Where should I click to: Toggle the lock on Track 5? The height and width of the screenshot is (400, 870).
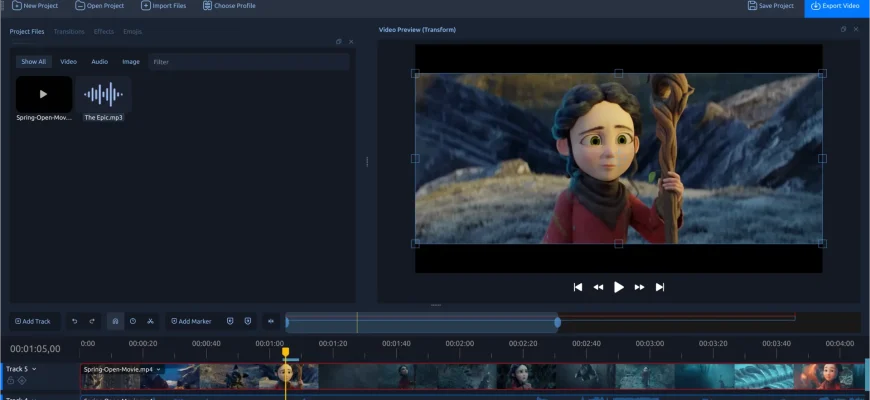coord(11,380)
